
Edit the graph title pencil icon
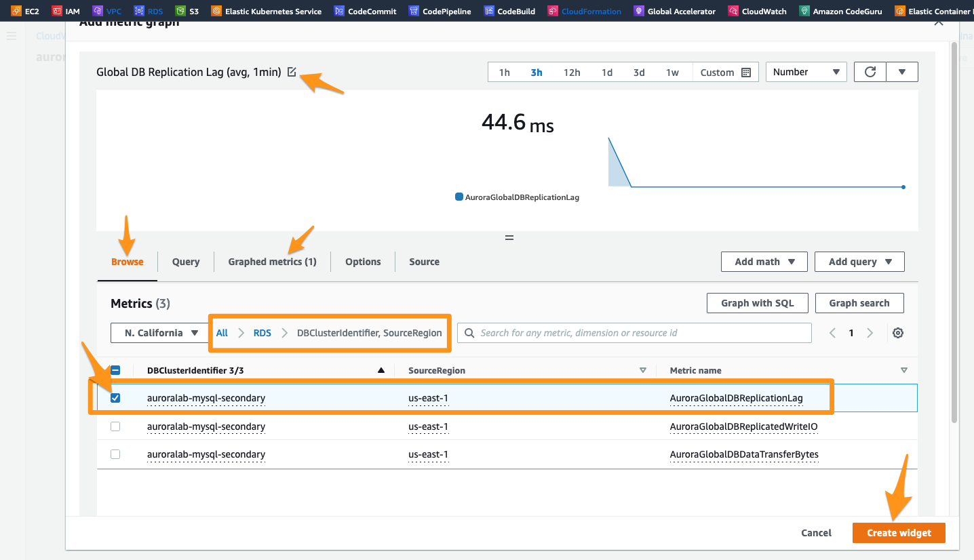click(x=292, y=72)
